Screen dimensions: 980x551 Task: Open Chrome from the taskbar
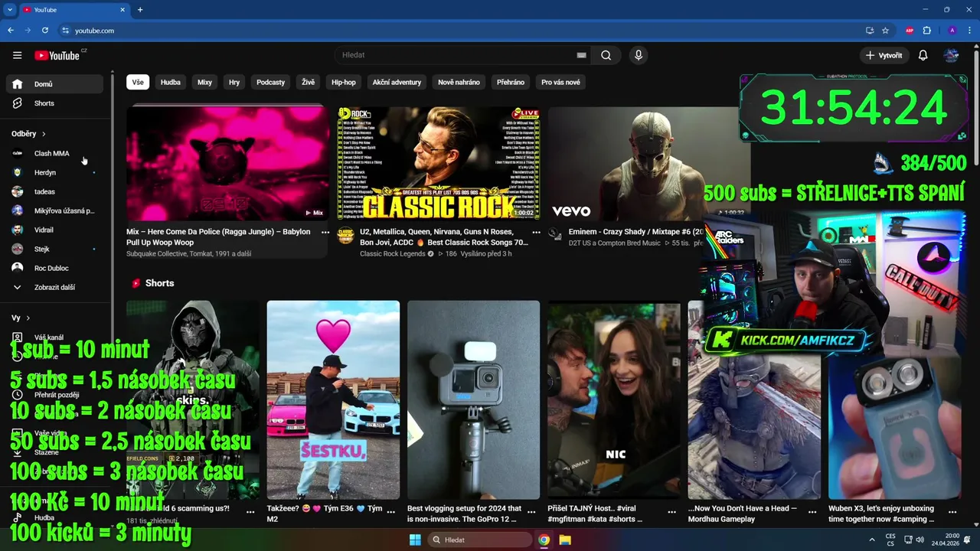[x=544, y=540]
